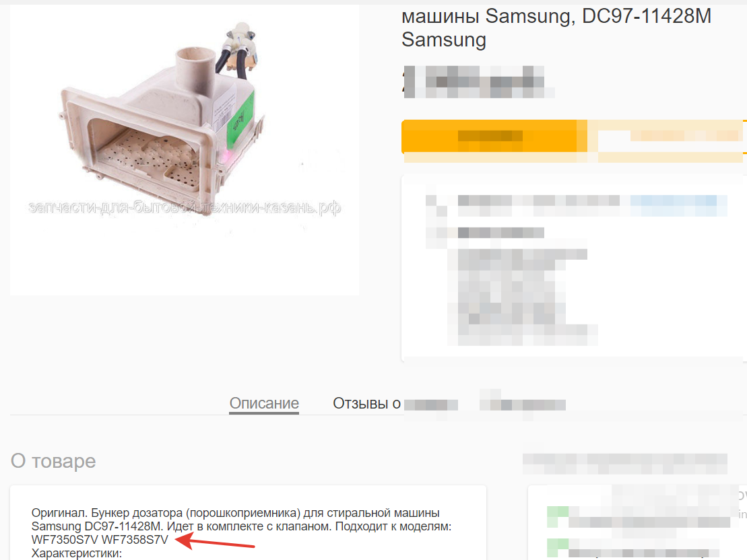The height and width of the screenshot is (560, 747).
Task: Click product title with DC97-11428M
Action: pos(556,28)
